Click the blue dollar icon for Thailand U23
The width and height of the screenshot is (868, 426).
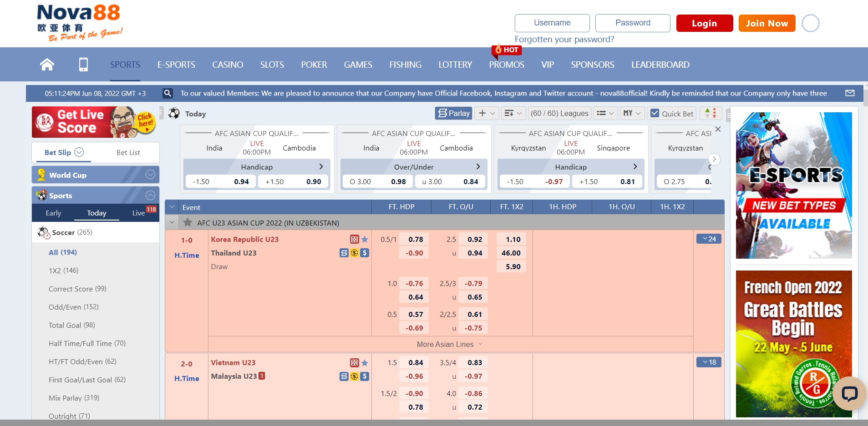pyautogui.click(x=365, y=253)
